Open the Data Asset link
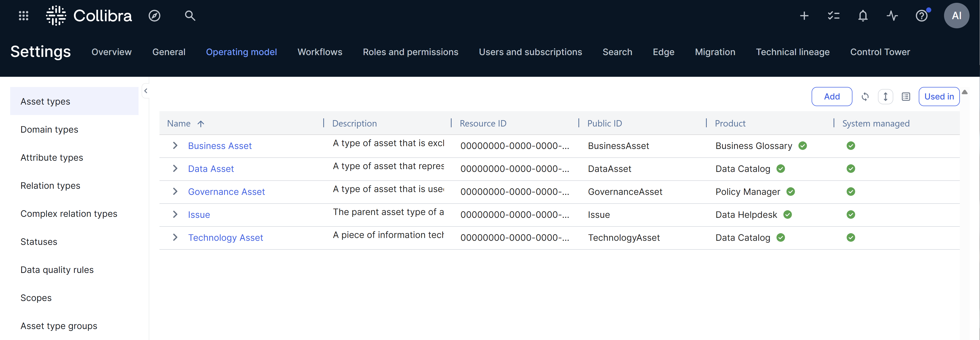The width and height of the screenshot is (980, 340). pos(211,169)
